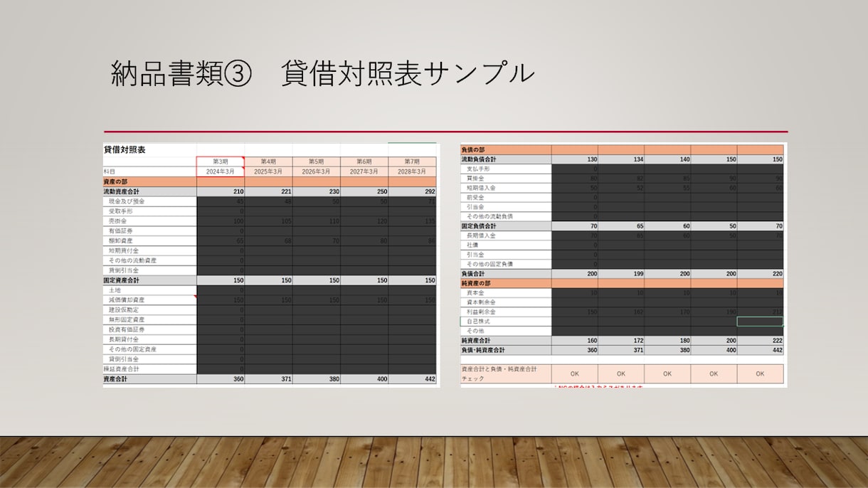Select the 繰延資産合計 row label
The width and height of the screenshot is (868, 488).
coord(150,369)
